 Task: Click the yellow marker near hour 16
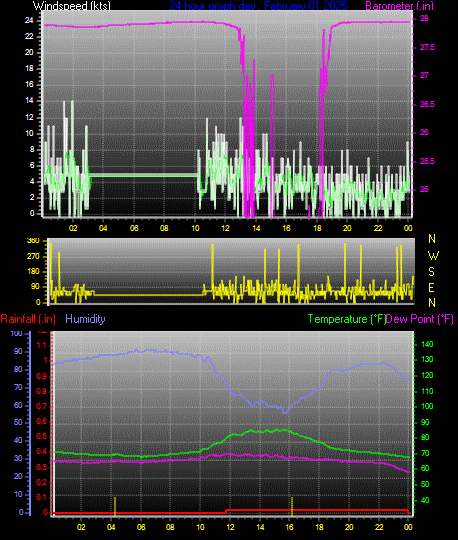point(292,506)
